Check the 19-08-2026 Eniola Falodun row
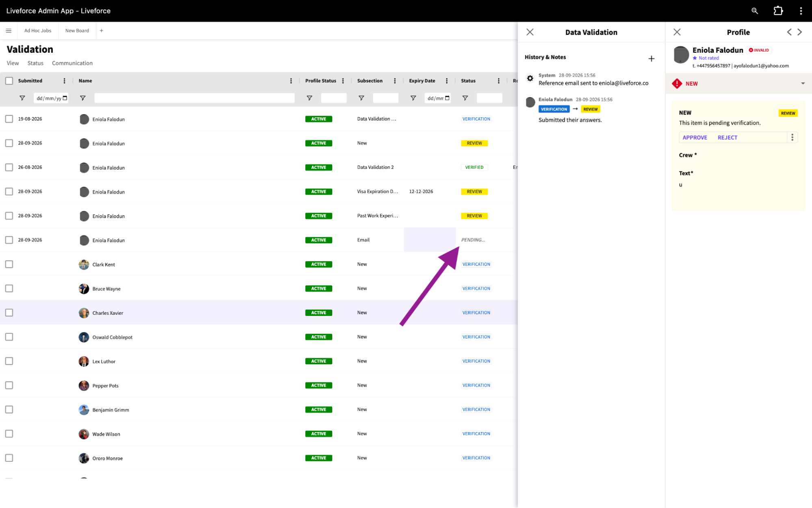 tap(9, 119)
